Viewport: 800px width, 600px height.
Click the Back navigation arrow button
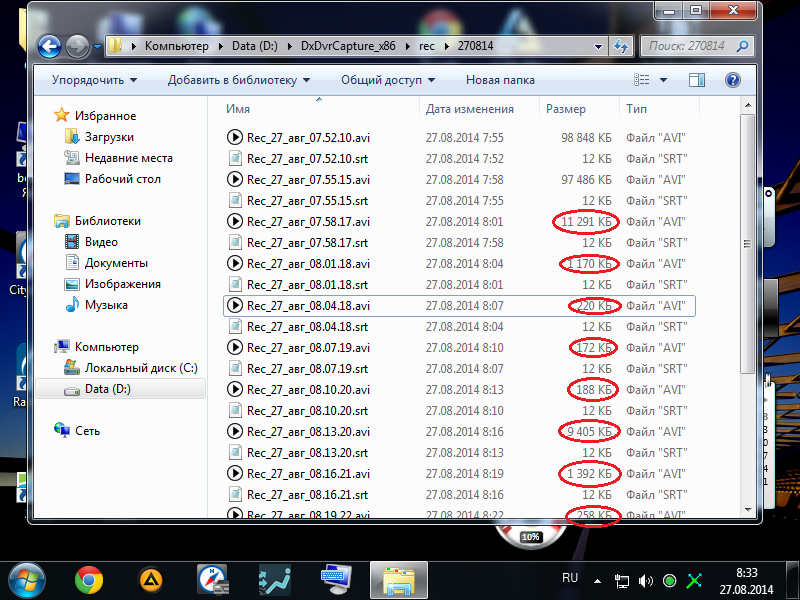pyautogui.click(x=50, y=46)
